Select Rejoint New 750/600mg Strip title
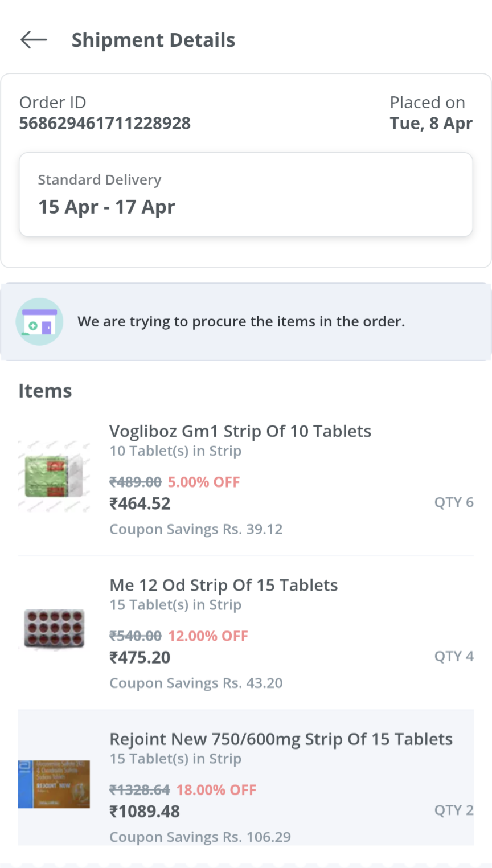 [x=281, y=739]
